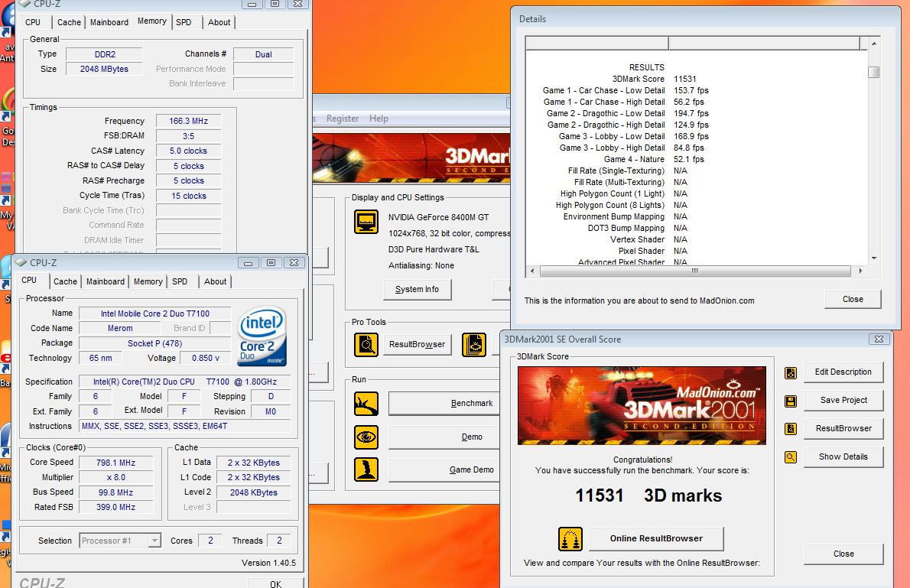Open the Register menu in 3DMark window
The width and height of the screenshot is (910, 588).
pos(343,119)
